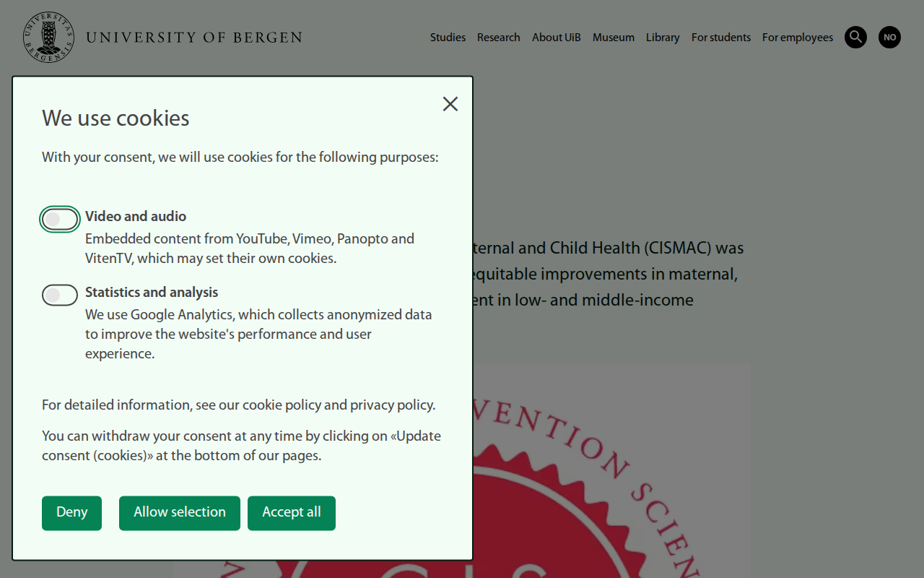Open the site search
Viewport: 924px width, 578px height.
coord(855,37)
